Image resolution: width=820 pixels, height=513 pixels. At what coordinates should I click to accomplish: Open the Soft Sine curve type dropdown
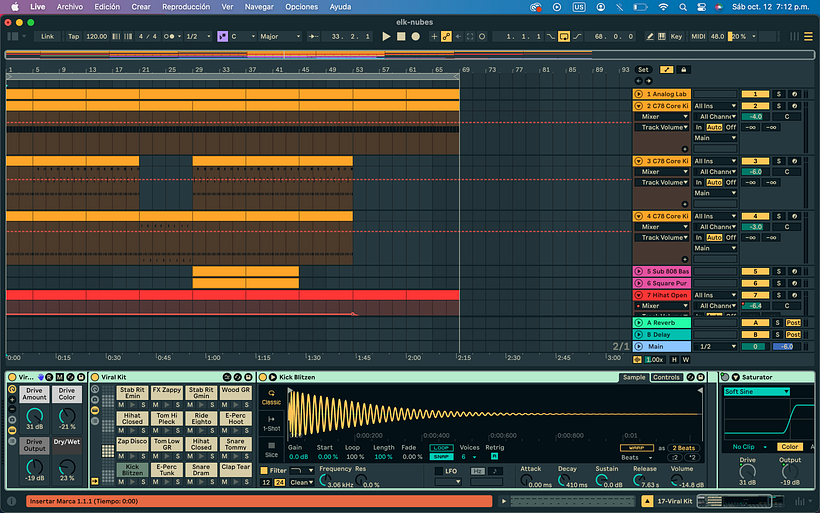tap(756, 391)
